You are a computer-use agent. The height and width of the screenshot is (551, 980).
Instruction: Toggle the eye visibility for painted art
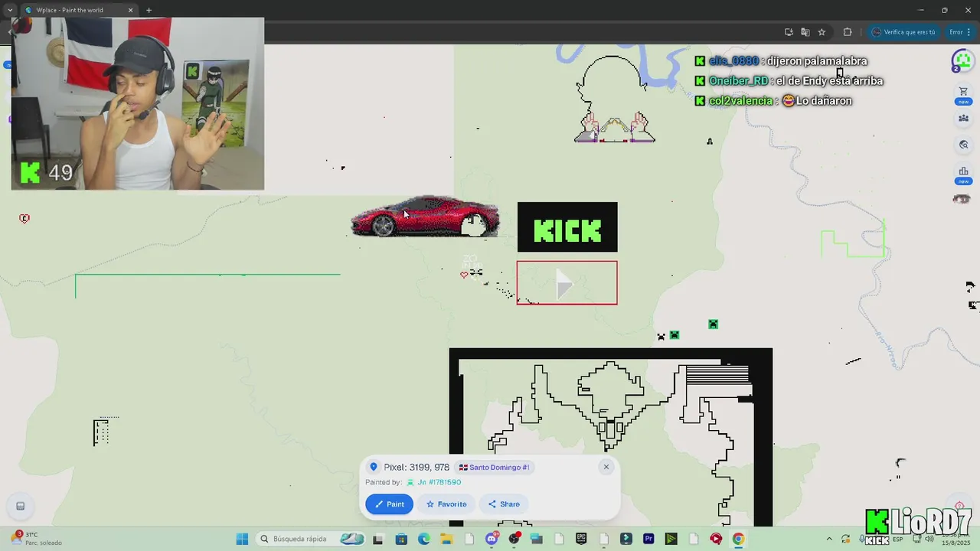tap(963, 200)
